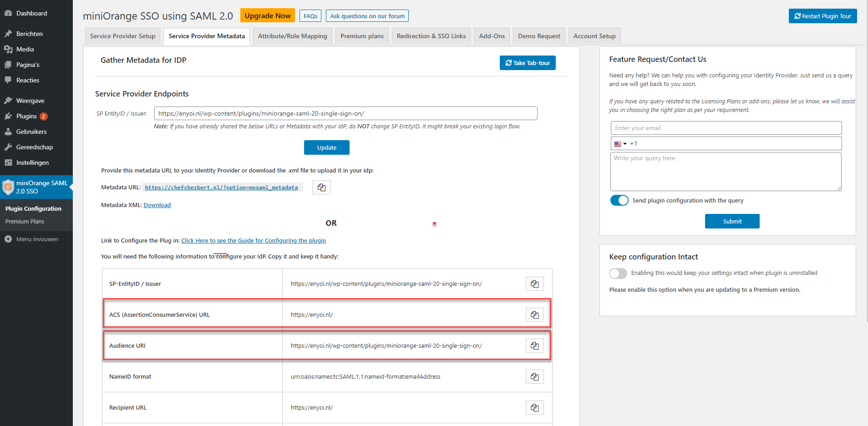Image resolution: width=868 pixels, height=426 pixels.
Task: Select the Service Provider Metadata tab
Action: click(207, 36)
